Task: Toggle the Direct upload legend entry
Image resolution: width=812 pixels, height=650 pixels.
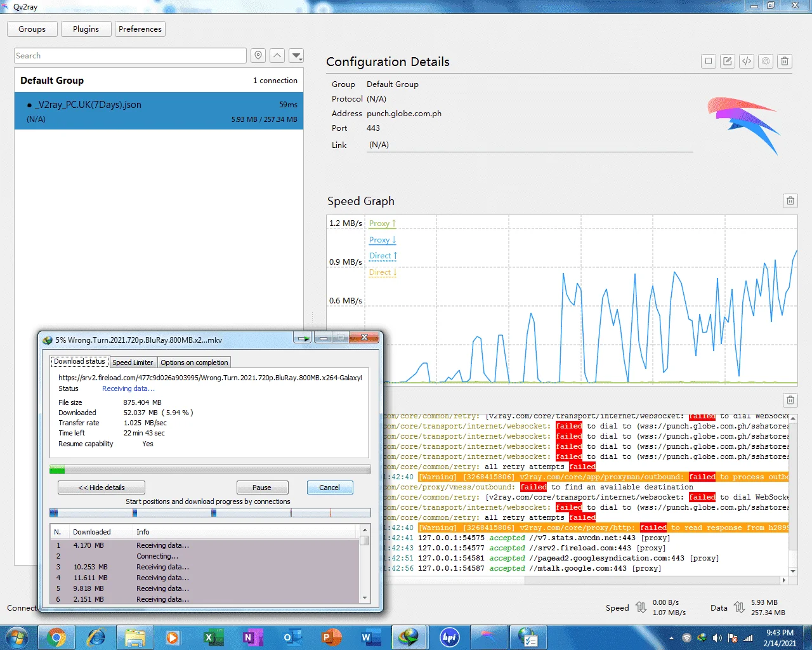Action: click(383, 256)
